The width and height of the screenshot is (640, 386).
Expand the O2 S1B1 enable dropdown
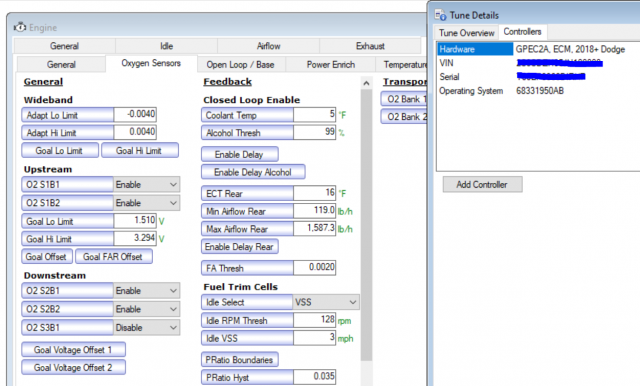click(x=146, y=184)
